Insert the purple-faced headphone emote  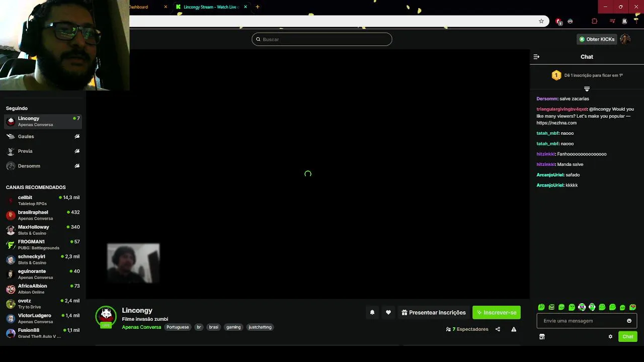click(x=582, y=307)
